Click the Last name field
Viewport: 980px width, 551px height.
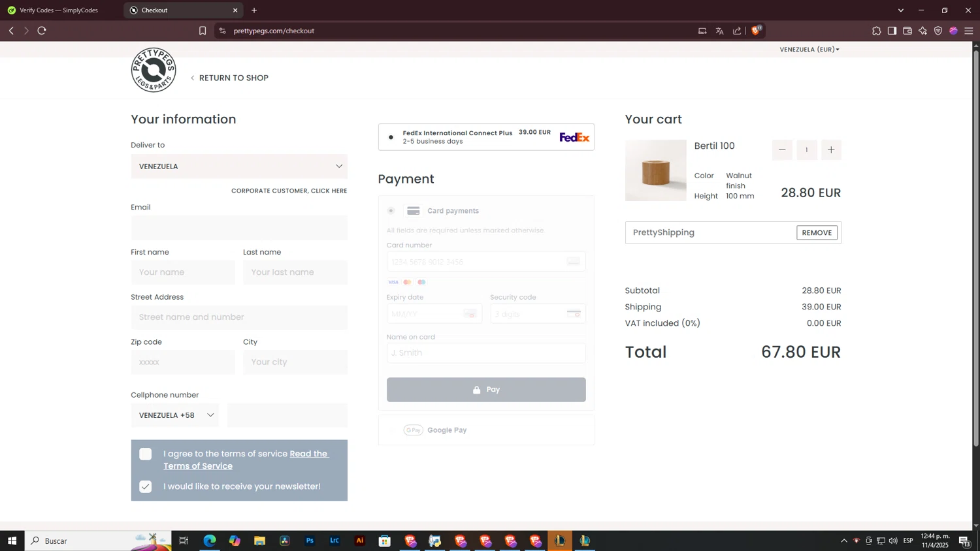295,272
